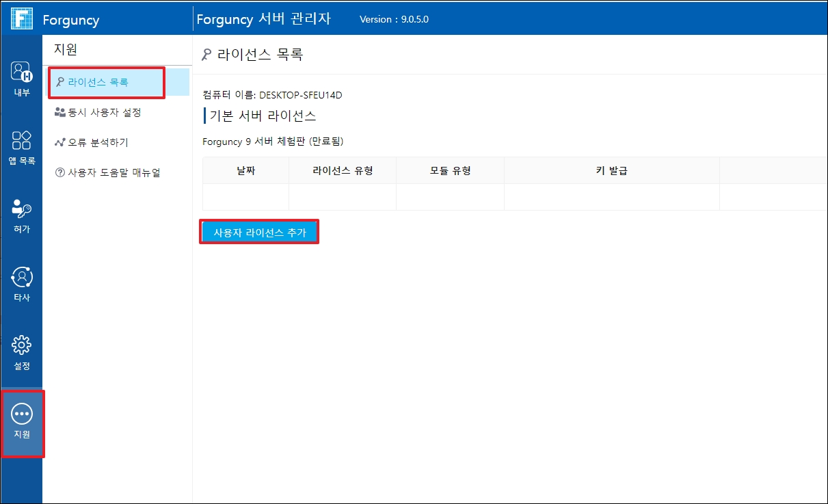The image size is (828, 504).
Task: Click the 기본 서버 라이선스 heading
Action: click(263, 115)
